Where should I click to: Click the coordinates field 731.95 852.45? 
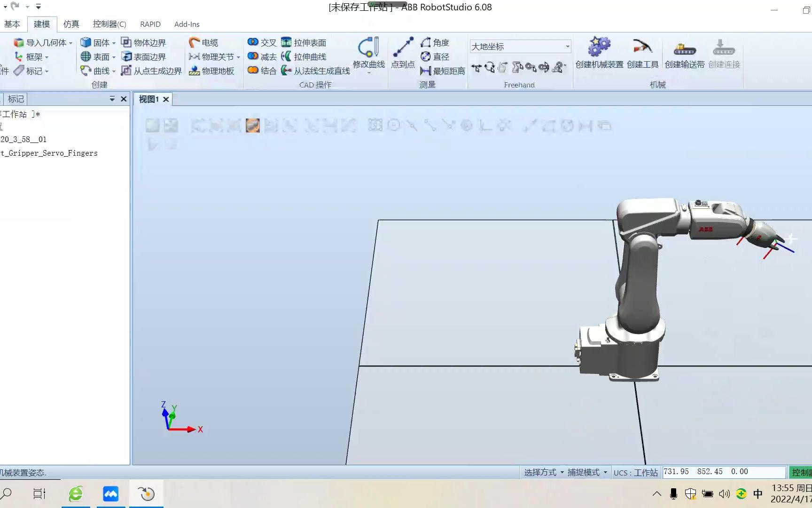tap(724, 472)
